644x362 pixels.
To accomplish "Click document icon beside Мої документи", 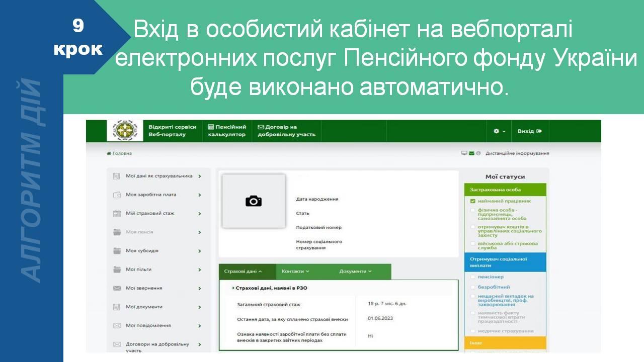I will point(117,307).
